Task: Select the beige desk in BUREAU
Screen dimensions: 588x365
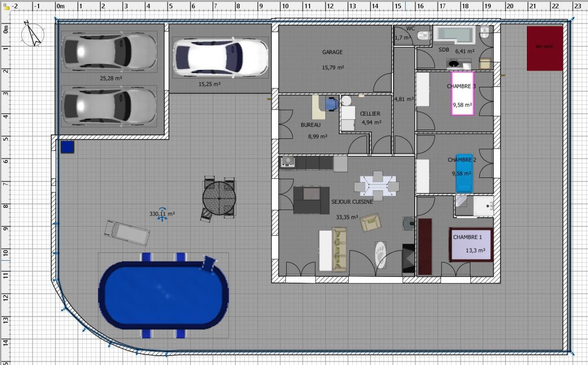Action: click(318, 107)
